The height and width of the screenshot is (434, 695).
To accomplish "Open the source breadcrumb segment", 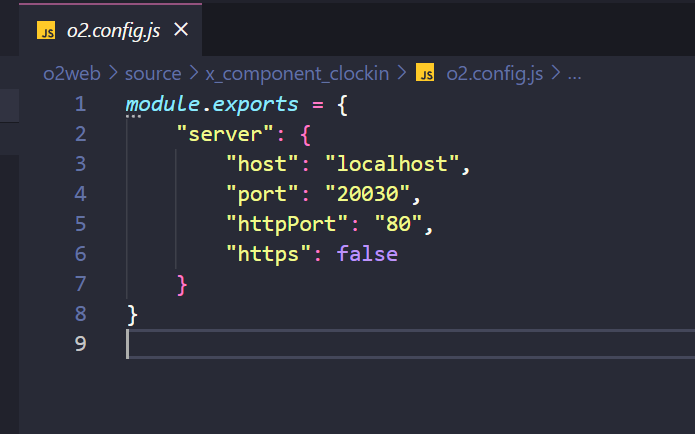I will pos(153,73).
